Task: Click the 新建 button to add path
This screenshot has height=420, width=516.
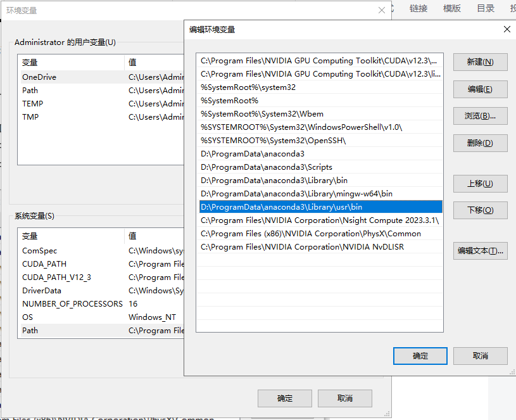Action: click(479, 62)
